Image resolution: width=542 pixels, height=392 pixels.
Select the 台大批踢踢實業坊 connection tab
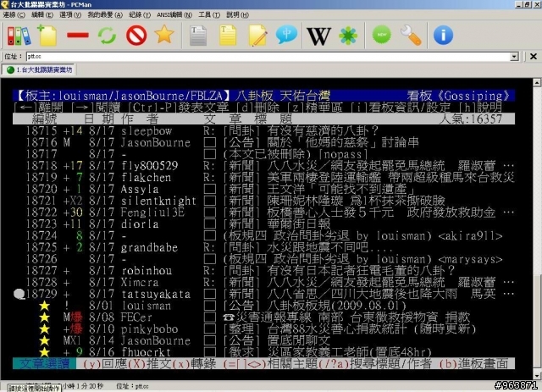39,69
